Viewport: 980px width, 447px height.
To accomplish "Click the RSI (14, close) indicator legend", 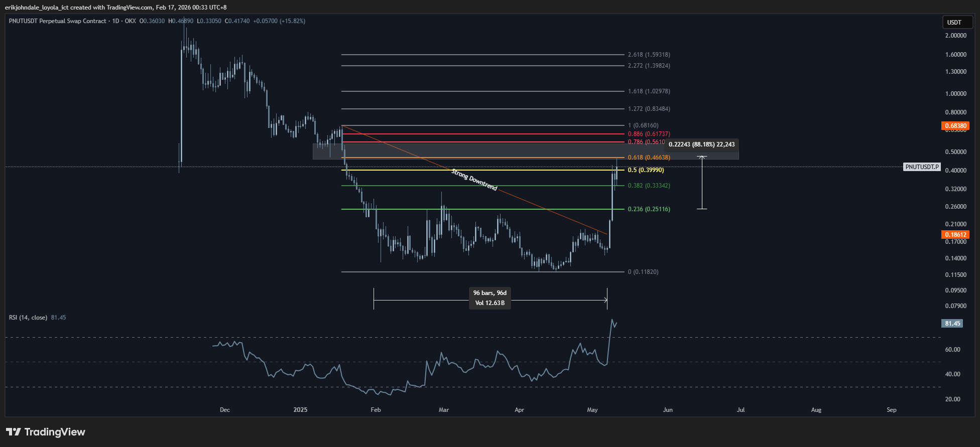I will click(28, 318).
